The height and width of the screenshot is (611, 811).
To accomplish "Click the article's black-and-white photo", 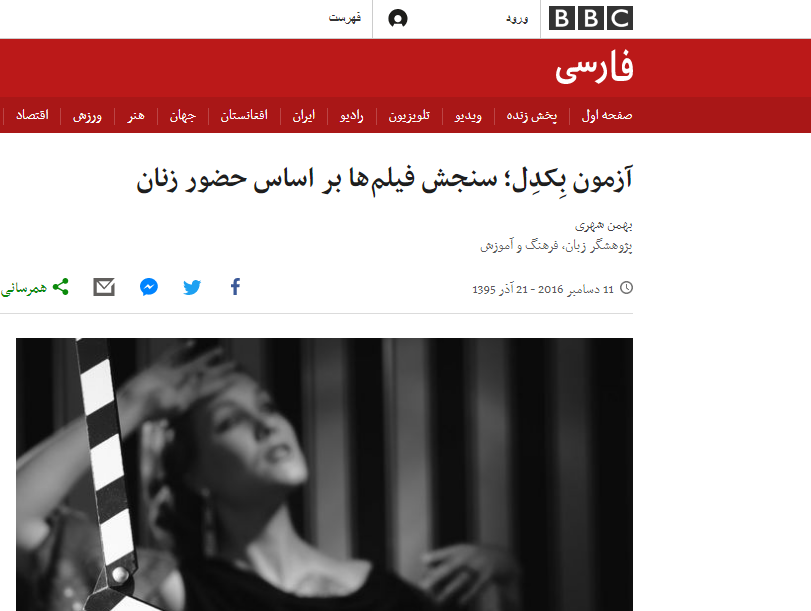I will coord(324,474).
